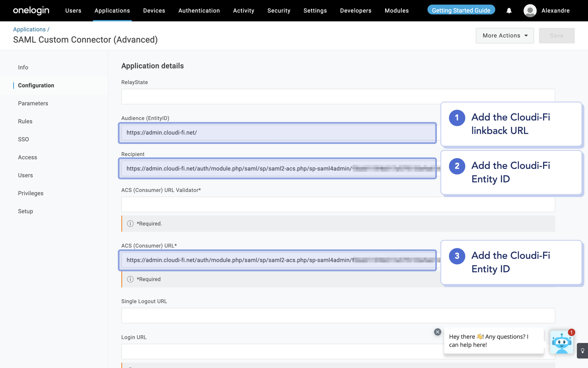Click the lightbulb hint icon
The width and height of the screenshot is (588, 368).
point(582,351)
